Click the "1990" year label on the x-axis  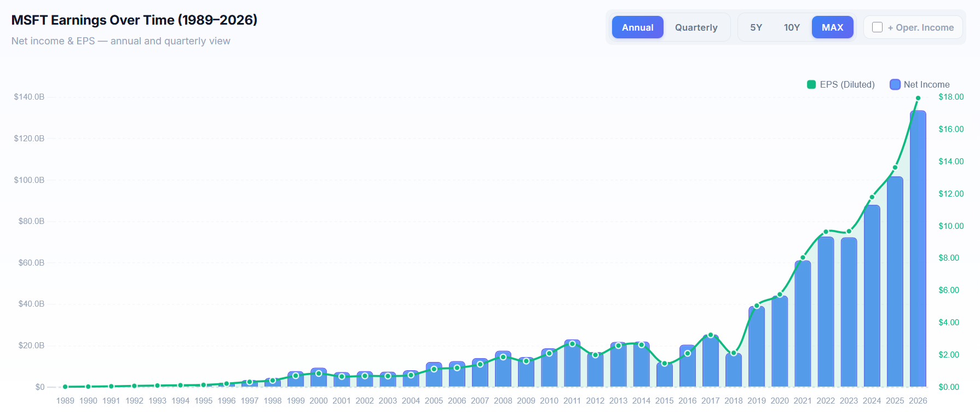pos(88,401)
